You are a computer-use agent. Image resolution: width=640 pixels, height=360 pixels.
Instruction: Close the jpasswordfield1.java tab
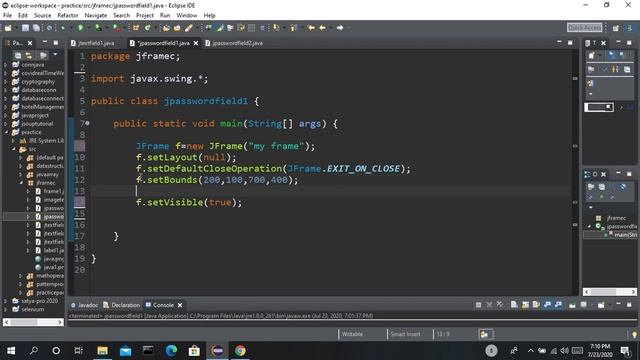pos(196,43)
